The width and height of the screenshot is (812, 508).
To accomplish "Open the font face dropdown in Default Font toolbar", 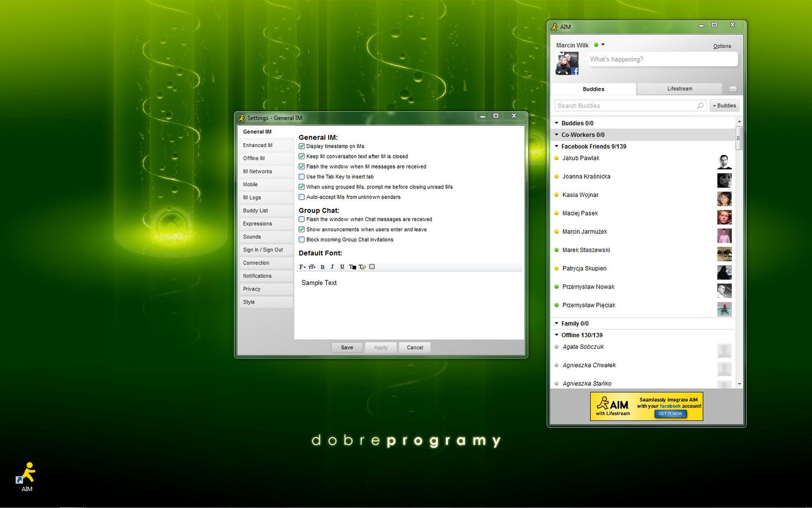I will coord(302,267).
